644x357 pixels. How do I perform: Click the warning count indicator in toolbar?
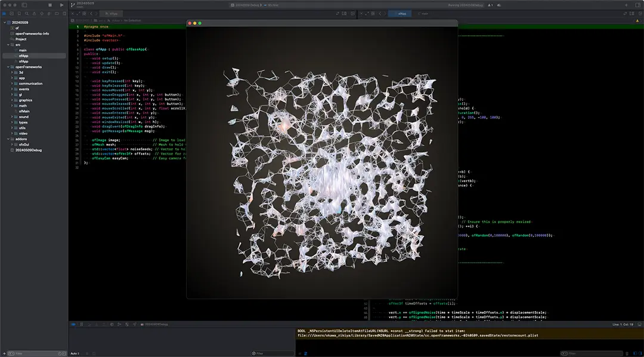(491, 5)
